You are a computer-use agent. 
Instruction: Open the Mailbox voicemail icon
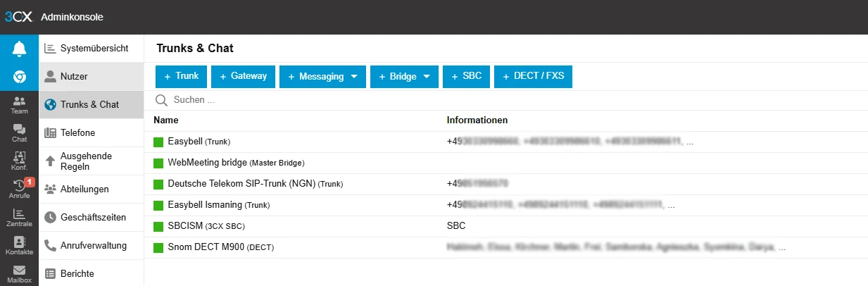(19, 273)
